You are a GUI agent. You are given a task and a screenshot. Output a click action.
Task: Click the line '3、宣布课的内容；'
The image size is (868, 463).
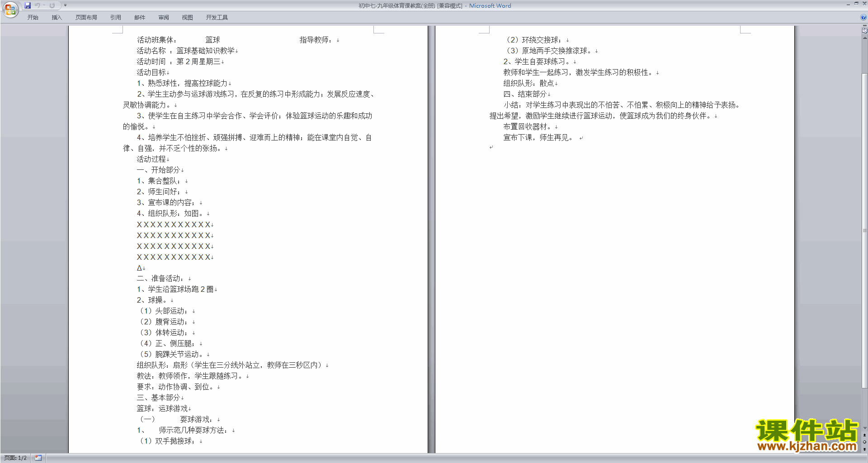[166, 202]
